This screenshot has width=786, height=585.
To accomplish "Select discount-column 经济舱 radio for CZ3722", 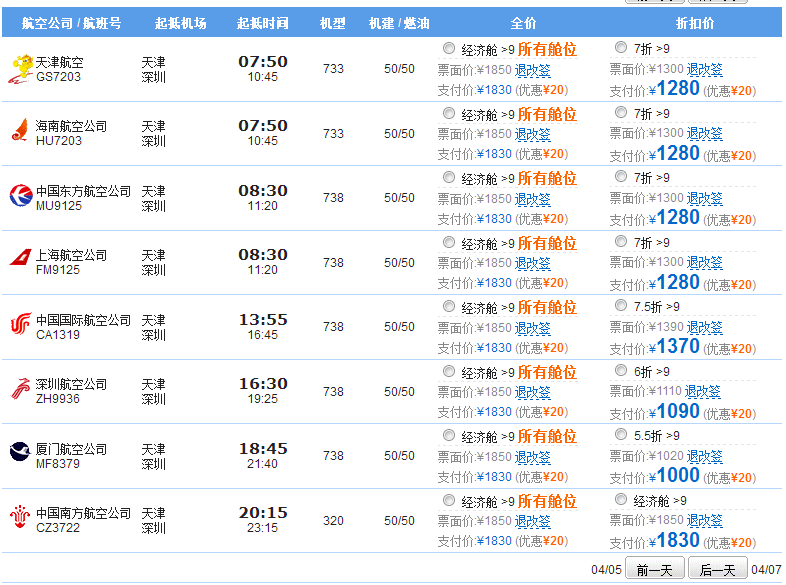I will click(621, 499).
